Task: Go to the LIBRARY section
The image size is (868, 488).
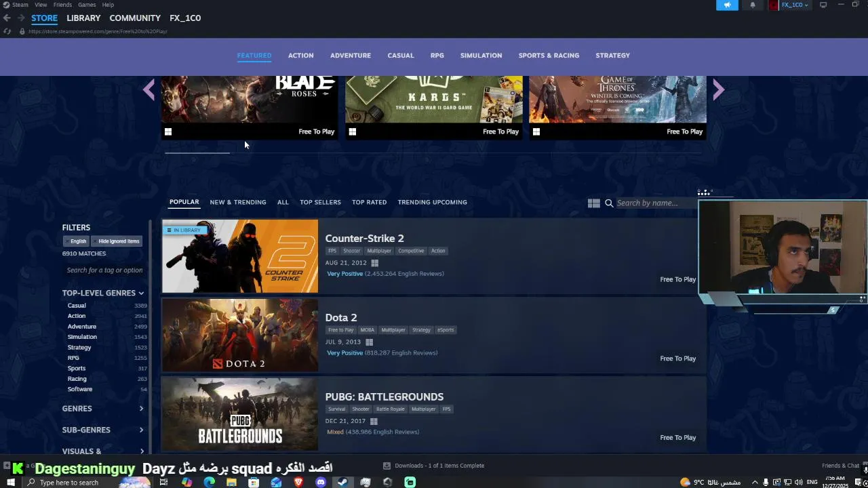Action: point(83,18)
